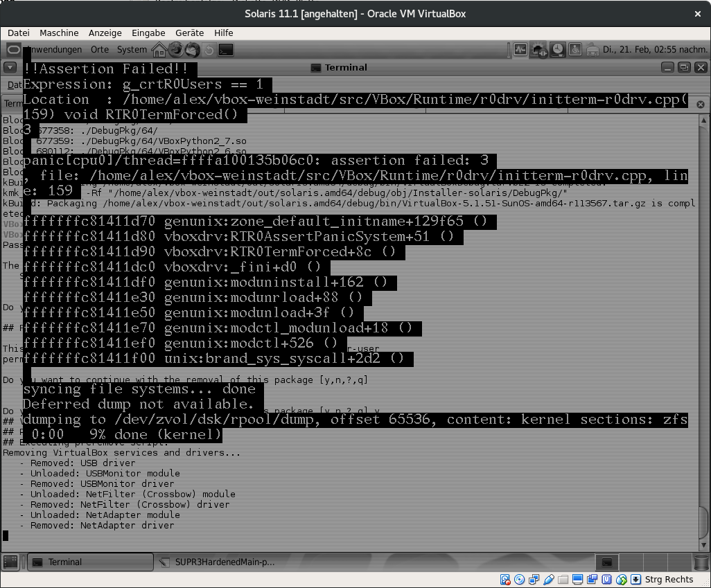Close the VirtualBox VM window
The width and height of the screenshot is (711, 588).
(x=697, y=14)
